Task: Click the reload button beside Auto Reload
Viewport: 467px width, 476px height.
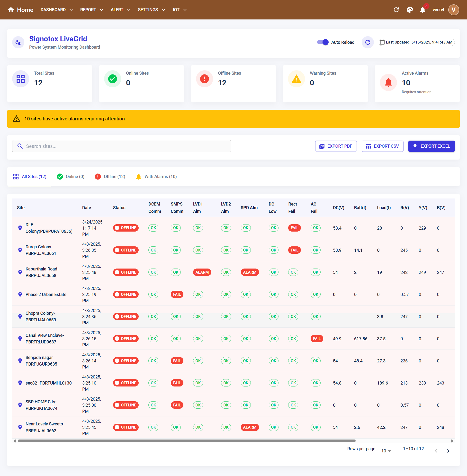Action: (368, 42)
